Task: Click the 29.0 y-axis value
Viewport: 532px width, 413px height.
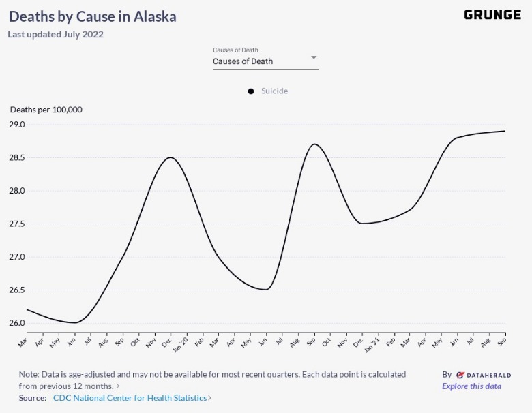Action: tap(16, 125)
